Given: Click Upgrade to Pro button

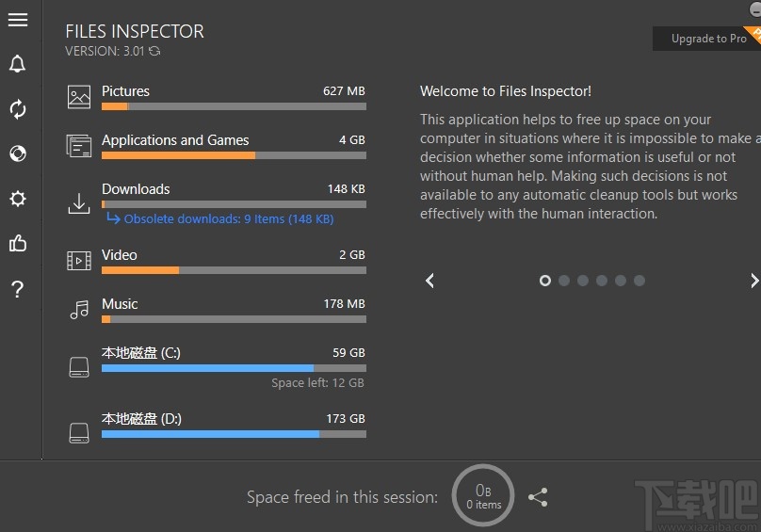Looking at the screenshot, I should pos(708,39).
